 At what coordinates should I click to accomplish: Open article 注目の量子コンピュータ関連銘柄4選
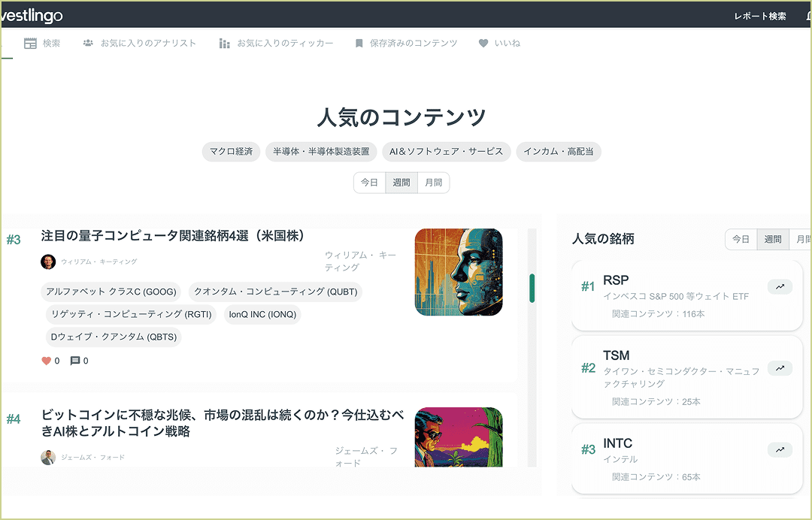(x=173, y=236)
